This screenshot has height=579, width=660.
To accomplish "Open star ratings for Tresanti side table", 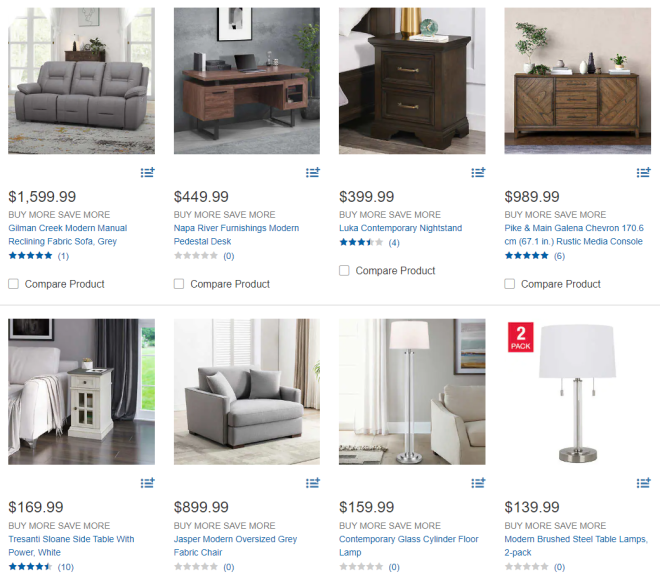I will pyautogui.click(x=30, y=567).
